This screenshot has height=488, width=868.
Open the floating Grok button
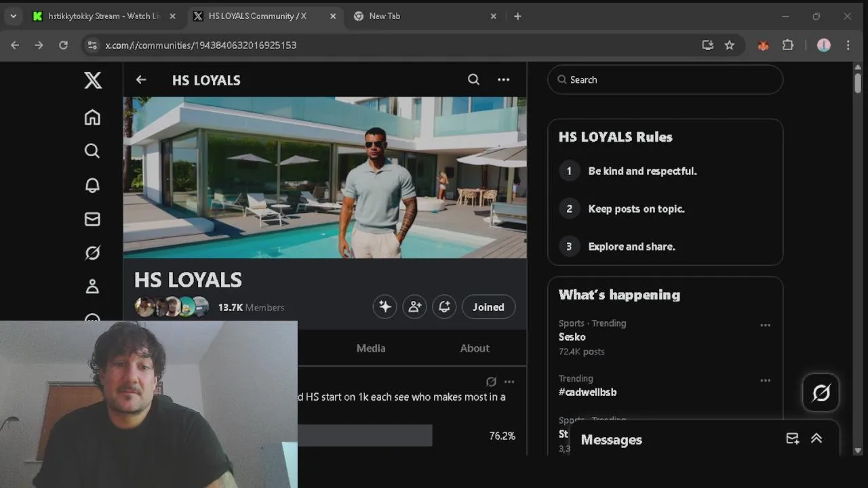tap(821, 393)
